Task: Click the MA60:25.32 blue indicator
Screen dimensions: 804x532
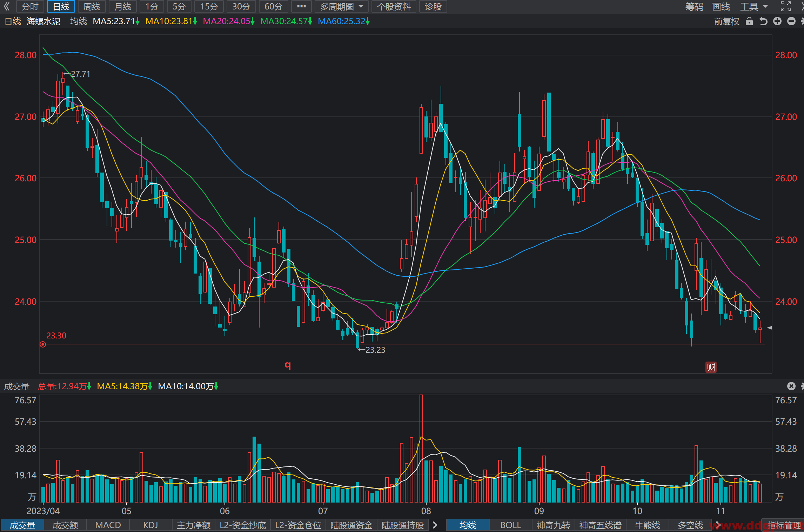Action: click(344, 21)
